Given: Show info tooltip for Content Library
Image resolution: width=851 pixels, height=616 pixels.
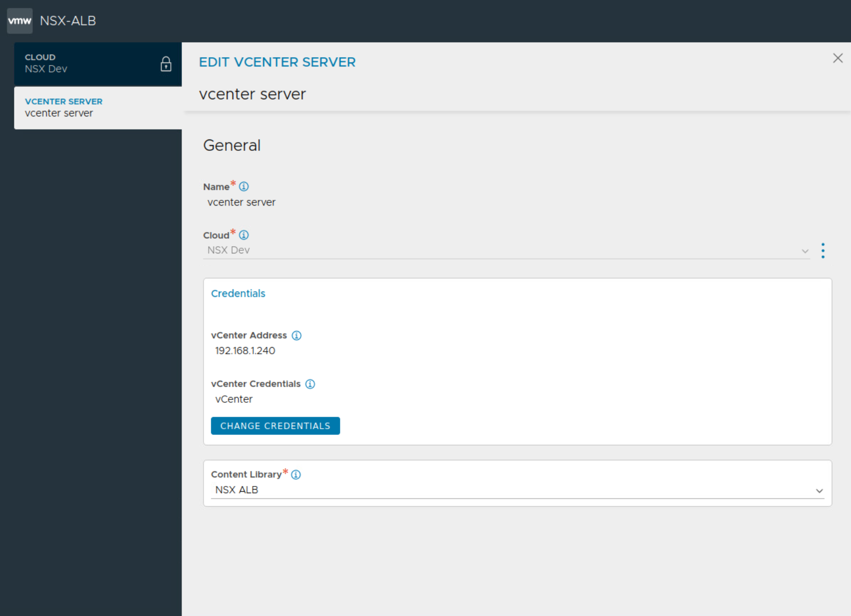Looking at the screenshot, I should tap(296, 474).
